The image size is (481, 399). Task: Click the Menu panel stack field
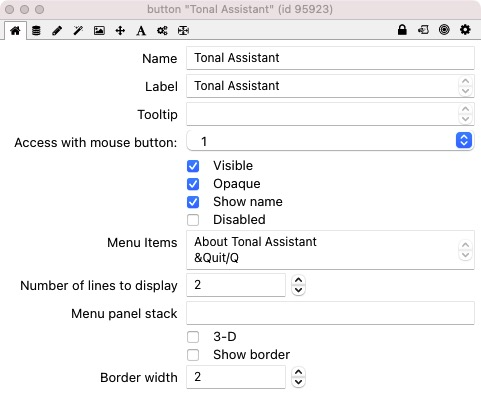(x=330, y=313)
